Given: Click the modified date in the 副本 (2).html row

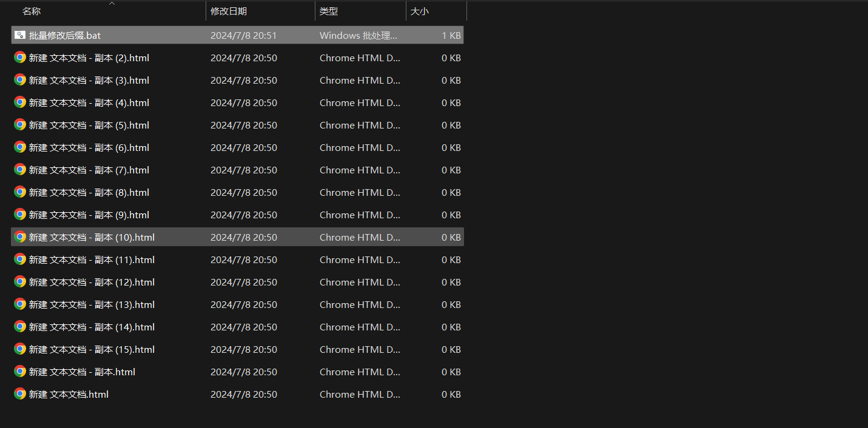Looking at the screenshot, I should [243, 58].
